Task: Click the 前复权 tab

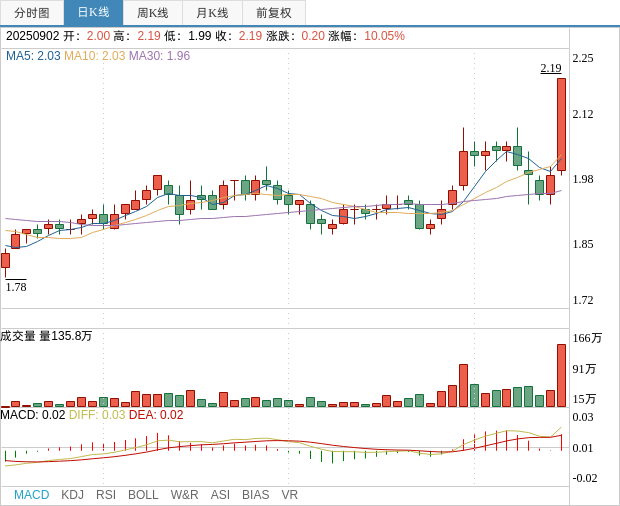Action: (274, 13)
